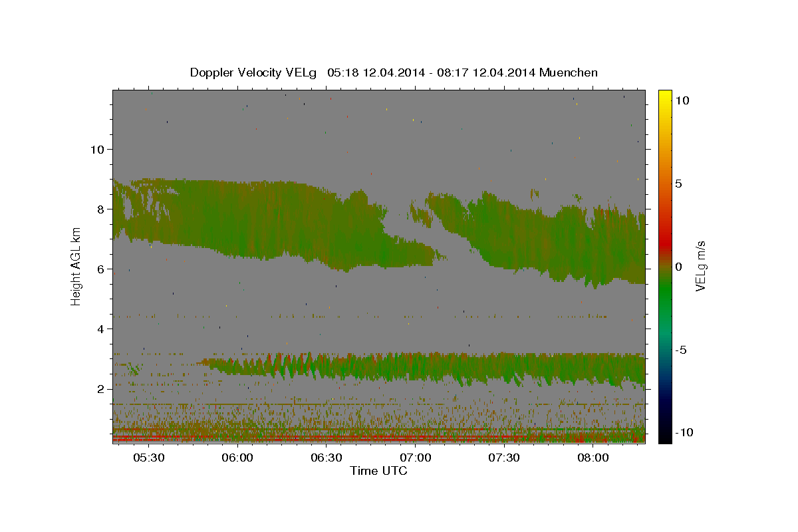This screenshot has width=798, height=532.
Task: Select the 'Time UTC' axis label
Action: 378,471
